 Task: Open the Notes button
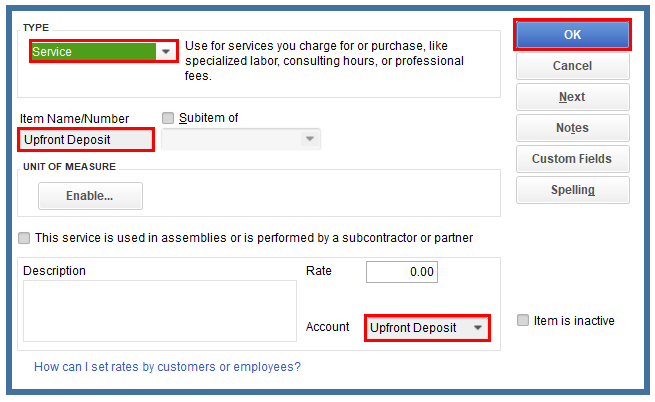click(x=572, y=128)
